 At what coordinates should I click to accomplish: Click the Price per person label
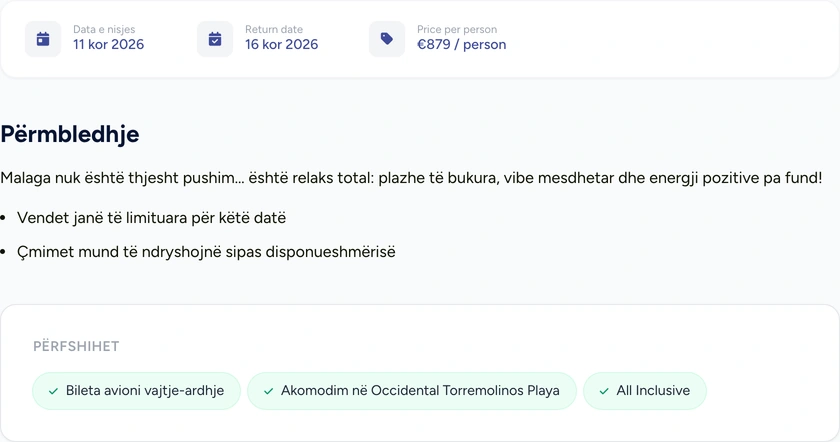457,29
